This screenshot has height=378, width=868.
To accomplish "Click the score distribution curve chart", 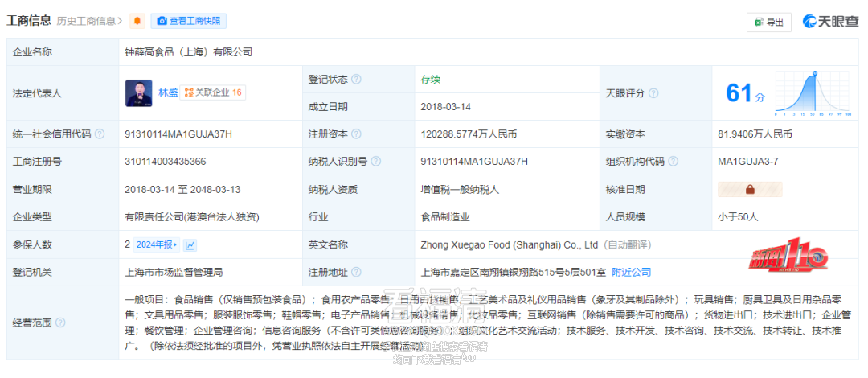I will [x=813, y=93].
